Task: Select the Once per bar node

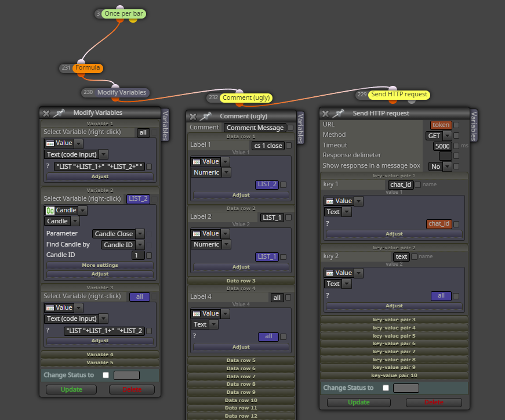Action: (124, 13)
